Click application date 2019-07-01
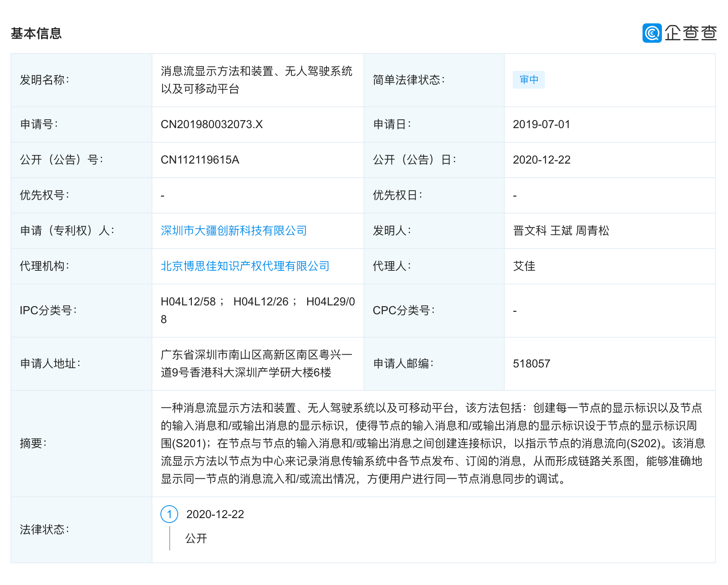Viewport: 728px width, 585px height. point(541,124)
